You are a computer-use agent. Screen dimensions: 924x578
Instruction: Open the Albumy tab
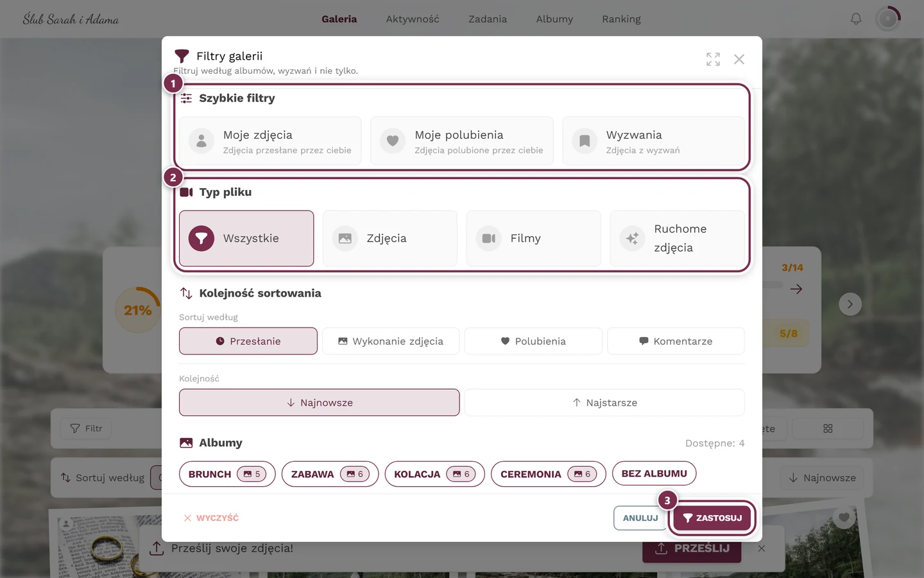point(554,19)
